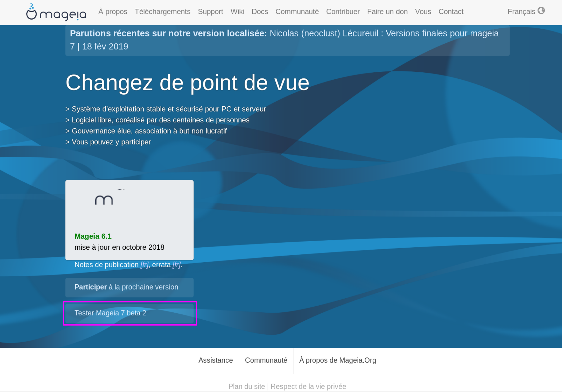Click Participer à la prochaine version button
This screenshot has height=392, width=562.
click(129, 287)
